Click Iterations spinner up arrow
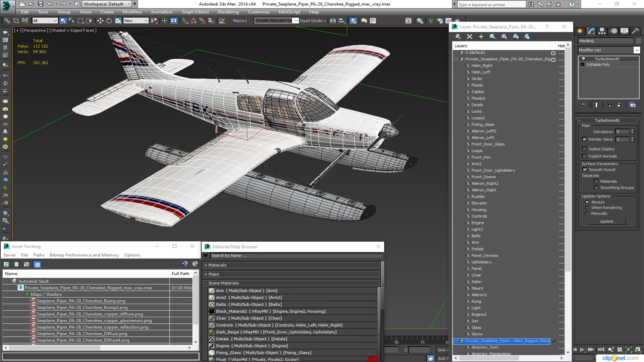Viewport: 644px width, 362px height. click(x=632, y=130)
